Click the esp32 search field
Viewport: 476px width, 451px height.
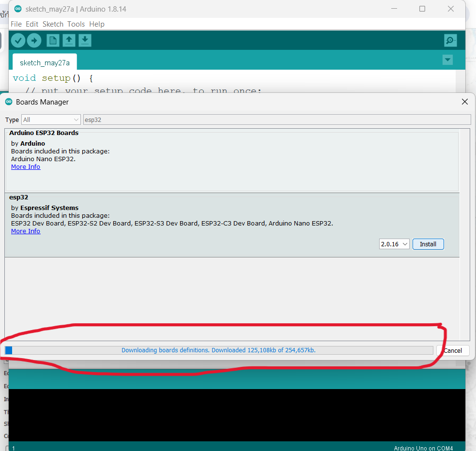(x=277, y=120)
